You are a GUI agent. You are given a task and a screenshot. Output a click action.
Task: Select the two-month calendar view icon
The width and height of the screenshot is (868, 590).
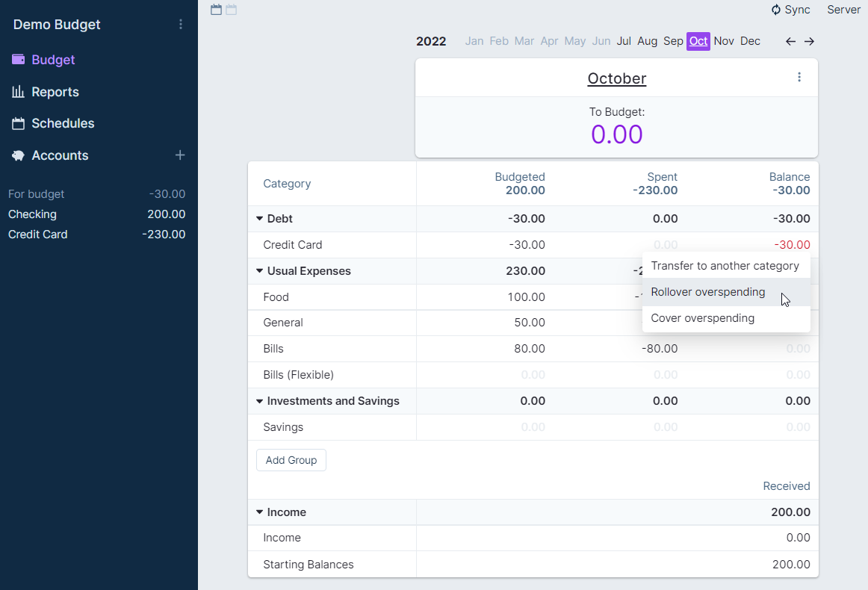point(232,10)
